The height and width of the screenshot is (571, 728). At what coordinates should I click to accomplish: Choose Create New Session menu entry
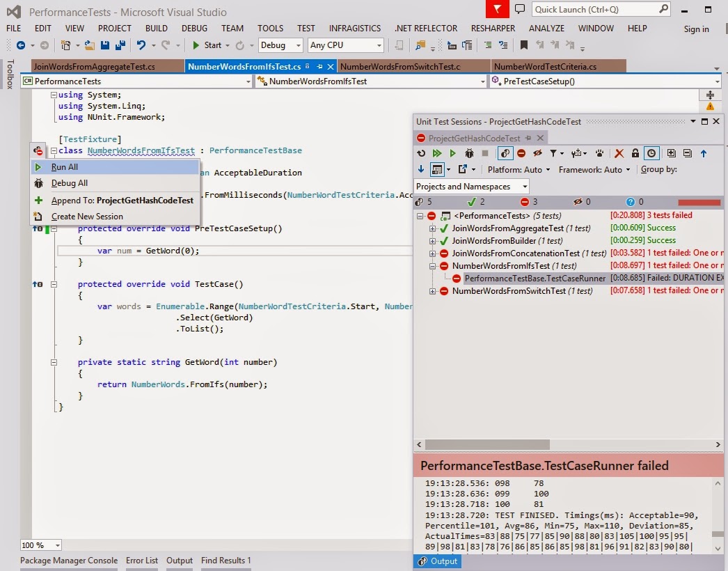(115, 217)
